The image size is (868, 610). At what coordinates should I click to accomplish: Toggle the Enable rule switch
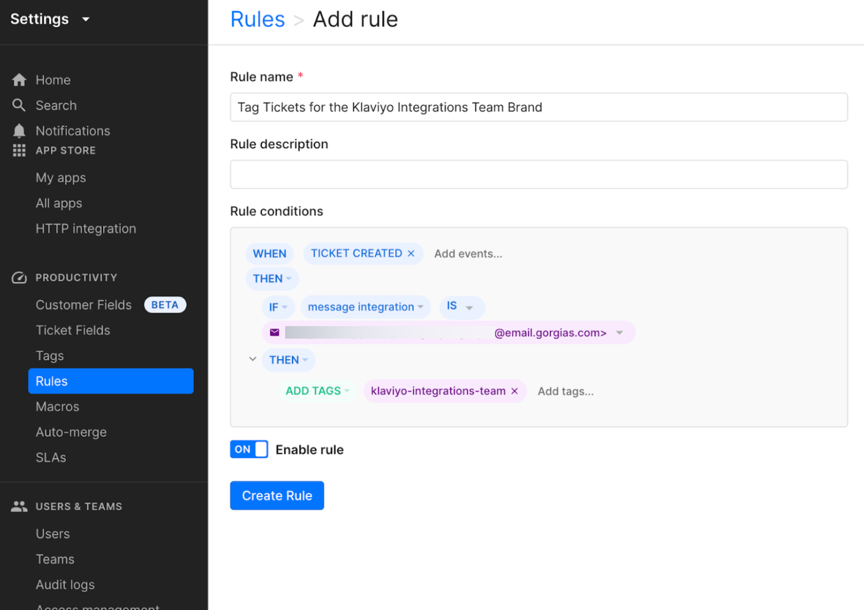point(249,449)
